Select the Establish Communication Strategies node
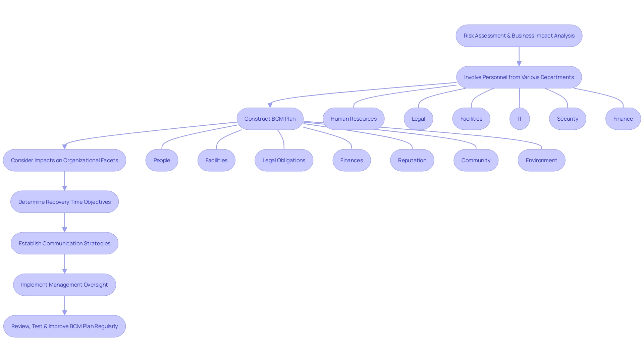Viewport: 644px width, 362px height. 64,243
